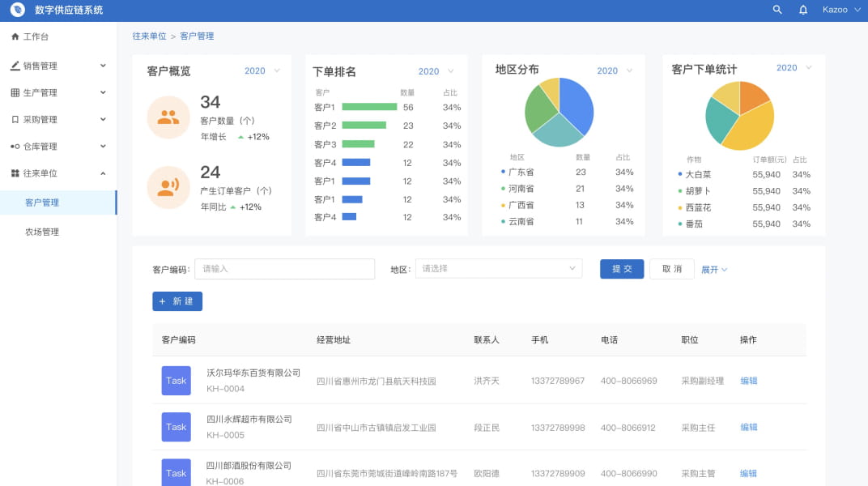The image size is (868, 486).
Task: Collapse 往来单位 menu chevron
Action: tap(103, 173)
